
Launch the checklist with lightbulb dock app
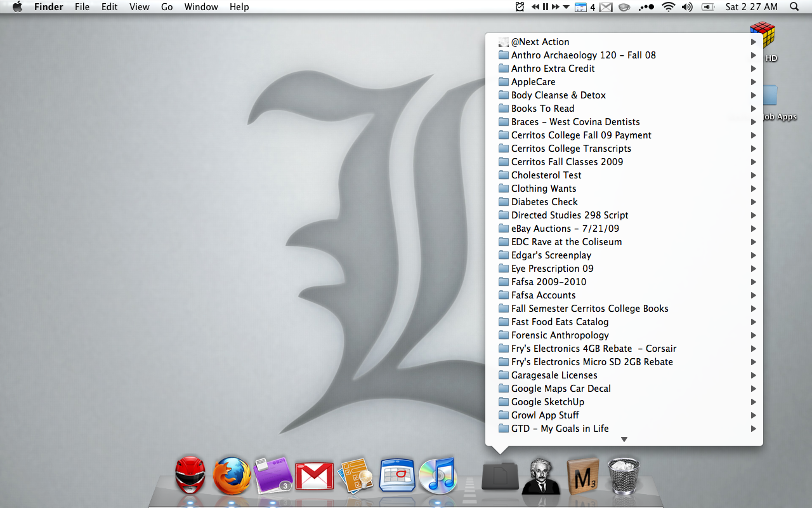[356, 476]
